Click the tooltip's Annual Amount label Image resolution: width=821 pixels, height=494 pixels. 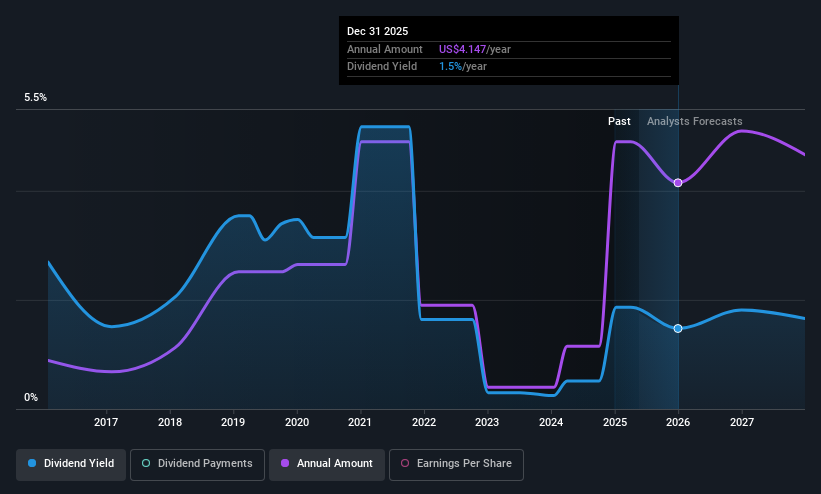pyautogui.click(x=385, y=49)
